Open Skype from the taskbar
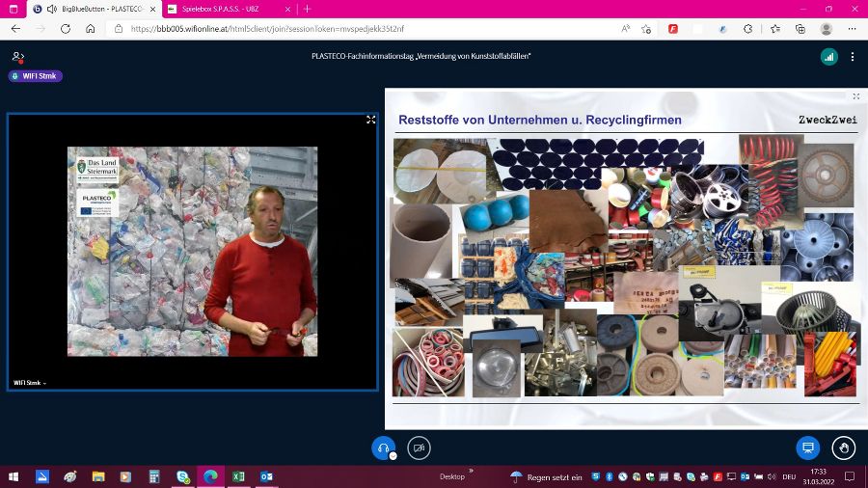868x488 pixels. [x=182, y=476]
